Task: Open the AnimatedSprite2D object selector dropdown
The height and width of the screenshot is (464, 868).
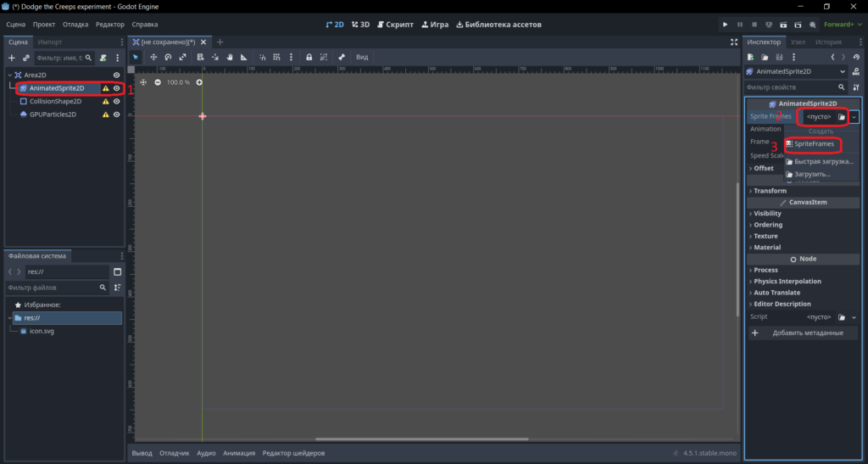Action: tap(796, 71)
